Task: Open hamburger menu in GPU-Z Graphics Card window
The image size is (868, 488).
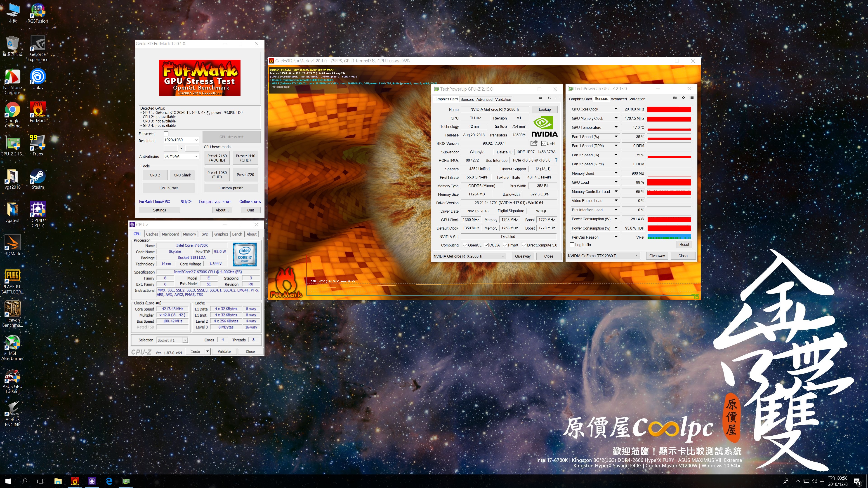Action: click(x=558, y=98)
